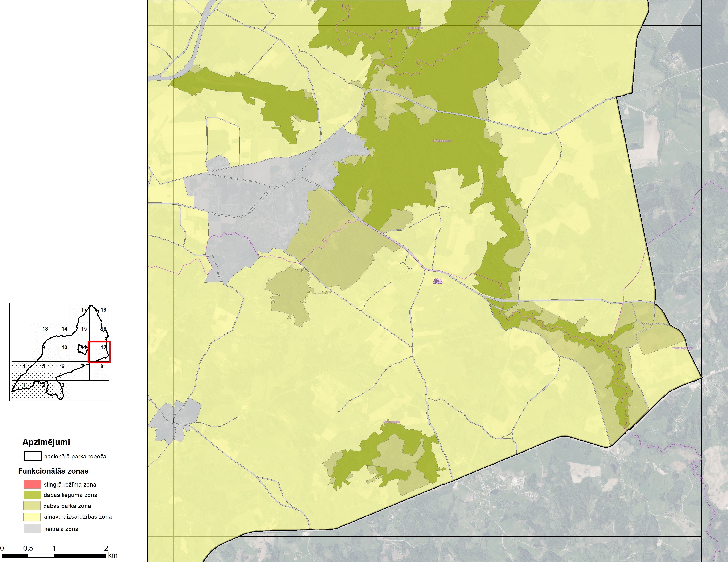Select tile 1 in the index map

click(24, 385)
